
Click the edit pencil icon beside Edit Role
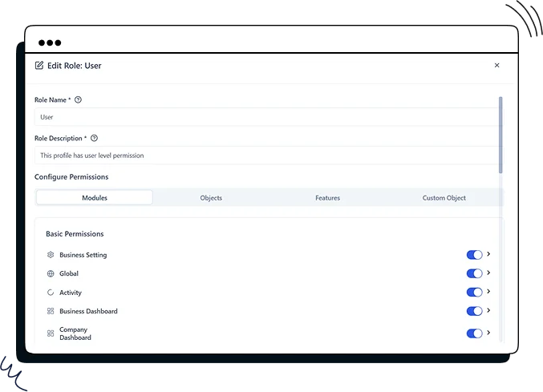pyautogui.click(x=39, y=66)
